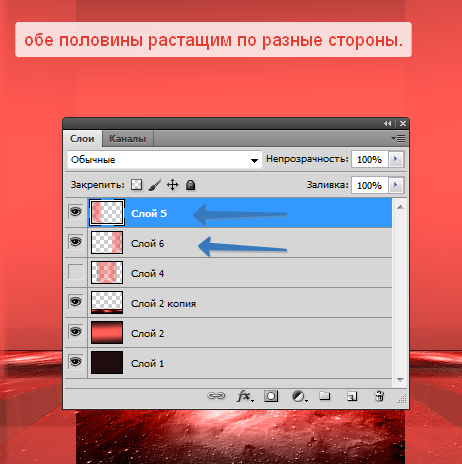
Task: Expand the Непрозрачность opacity slider arrow
Action: 396,159
